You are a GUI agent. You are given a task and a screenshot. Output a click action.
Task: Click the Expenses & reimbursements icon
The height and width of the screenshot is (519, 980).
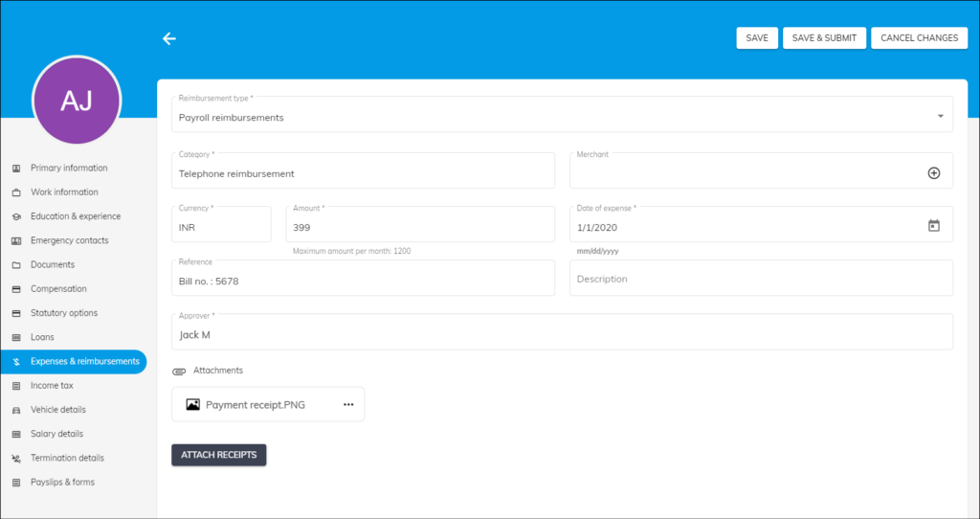[x=16, y=362]
